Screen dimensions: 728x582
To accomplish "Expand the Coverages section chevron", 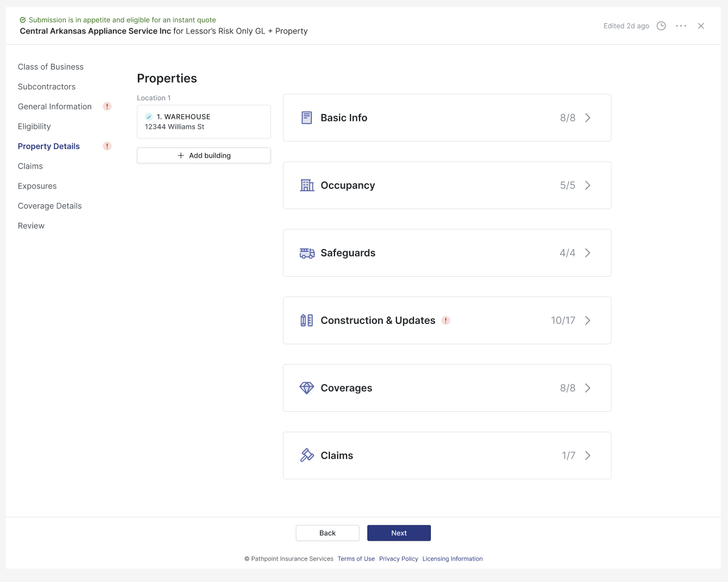I will pos(587,388).
